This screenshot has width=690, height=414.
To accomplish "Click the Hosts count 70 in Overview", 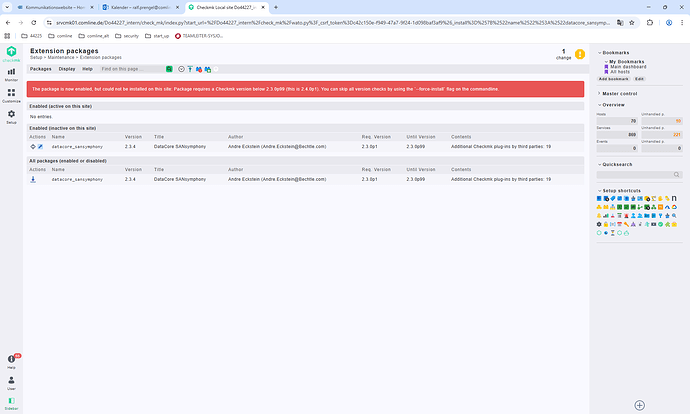I will point(617,121).
